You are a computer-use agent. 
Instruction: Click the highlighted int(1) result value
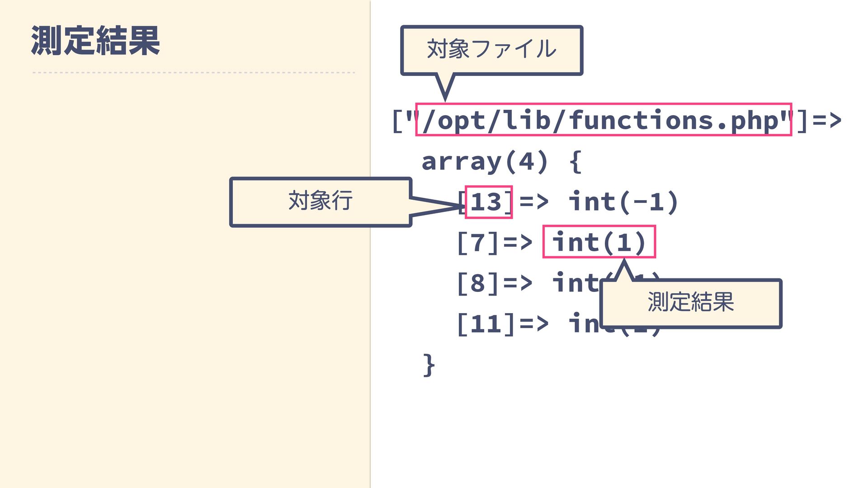(599, 242)
